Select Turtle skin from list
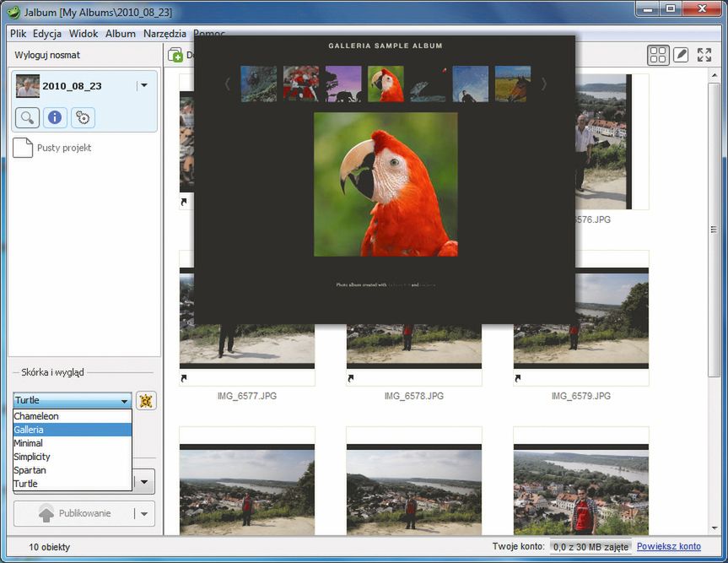The width and height of the screenshot is (728, 563). point(73,484)
